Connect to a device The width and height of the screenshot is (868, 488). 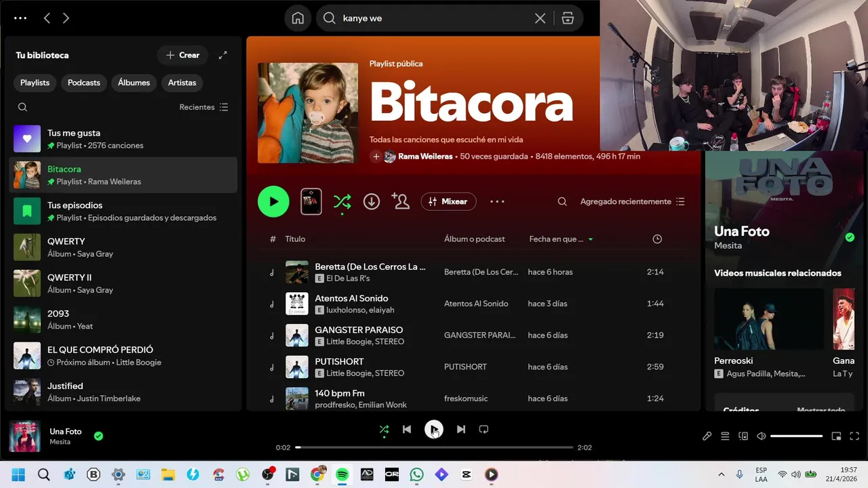(743, 436)
